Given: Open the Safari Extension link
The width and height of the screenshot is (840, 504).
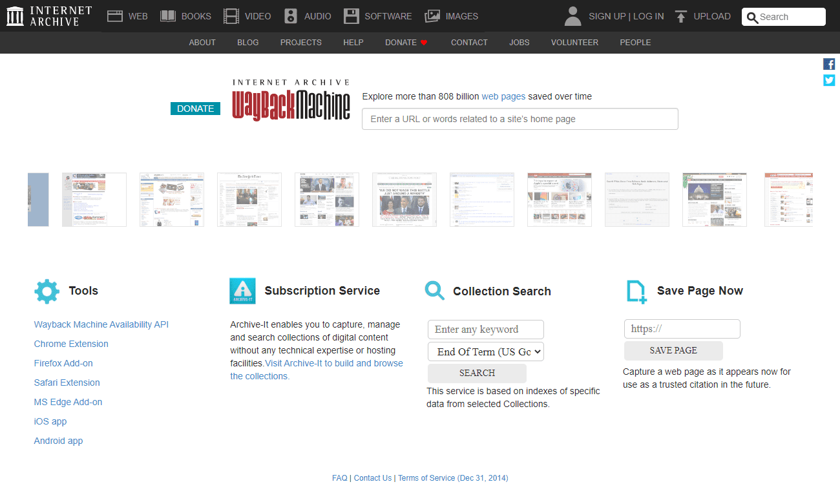Looking at the screenshot, I should [x=67, y=383].
